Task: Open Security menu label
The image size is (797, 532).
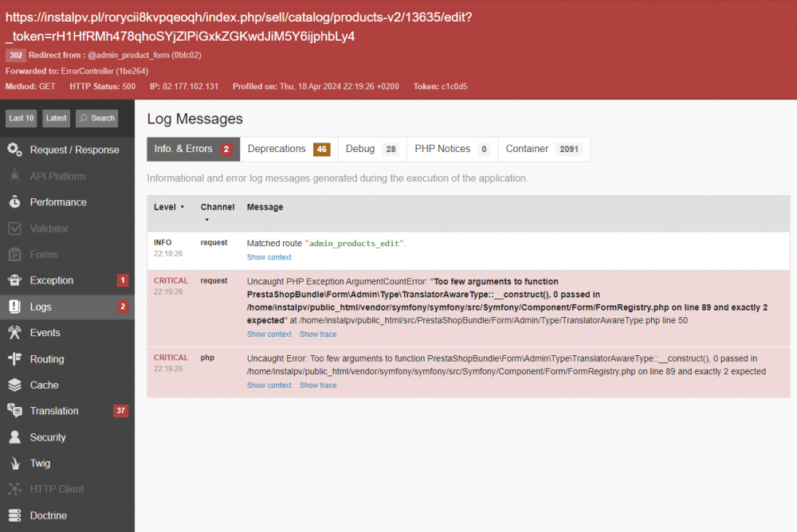Action: point(48,437)
